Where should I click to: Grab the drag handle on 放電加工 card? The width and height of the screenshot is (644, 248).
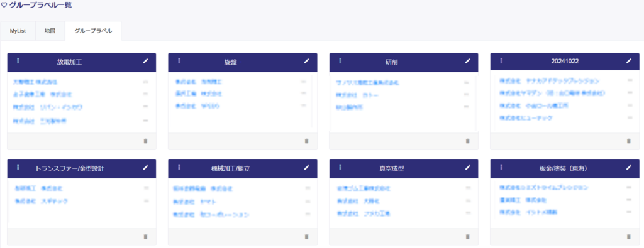tap(18, 61)
